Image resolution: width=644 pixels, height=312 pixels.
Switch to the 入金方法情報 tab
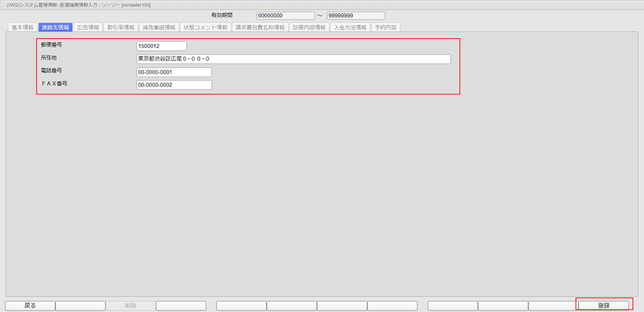pyautogui.click(x=350, y=28)
